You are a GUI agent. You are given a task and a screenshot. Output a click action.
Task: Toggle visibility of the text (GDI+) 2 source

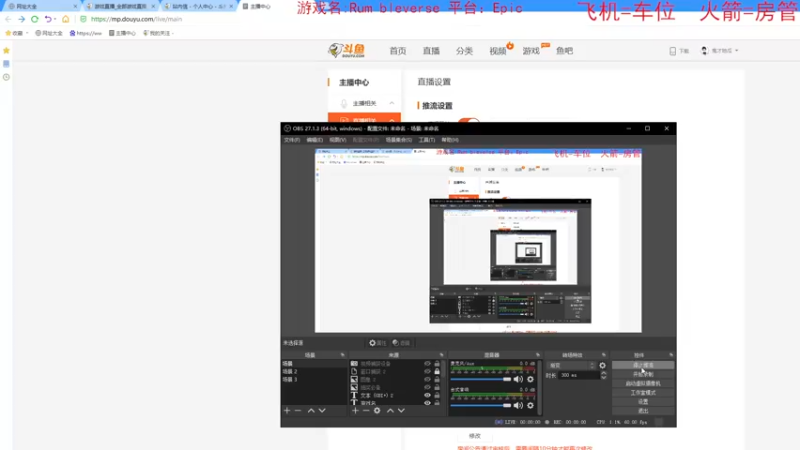[427, 395]
